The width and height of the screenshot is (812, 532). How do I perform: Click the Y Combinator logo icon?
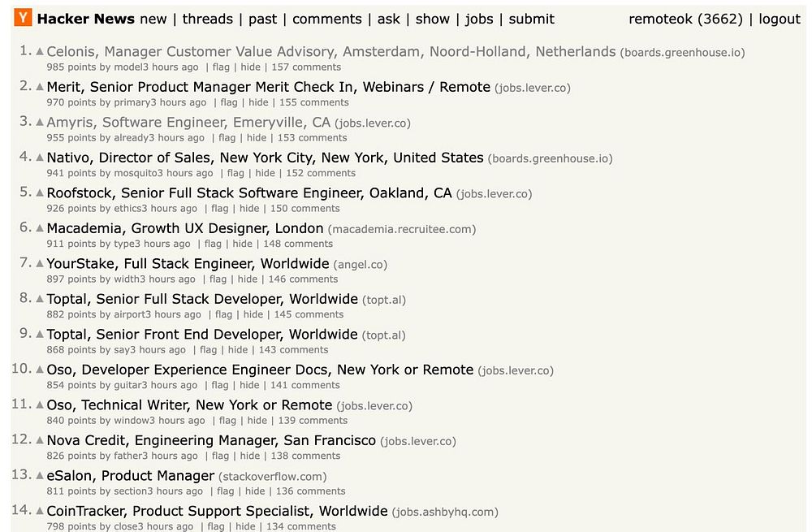[24, 18]
